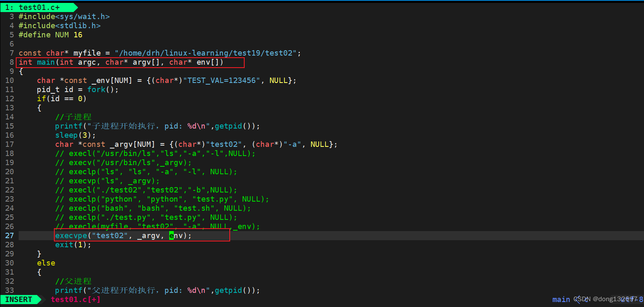Click the //父进程 comment
Image resolution: width=644 pixels, height=307 pixels.
point(73,281)
